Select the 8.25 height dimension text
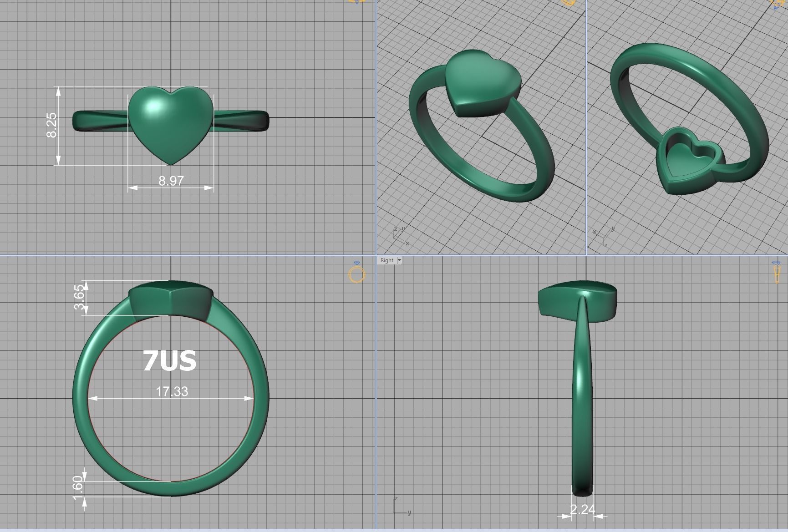Screen dimensions: 788x532 51,125
